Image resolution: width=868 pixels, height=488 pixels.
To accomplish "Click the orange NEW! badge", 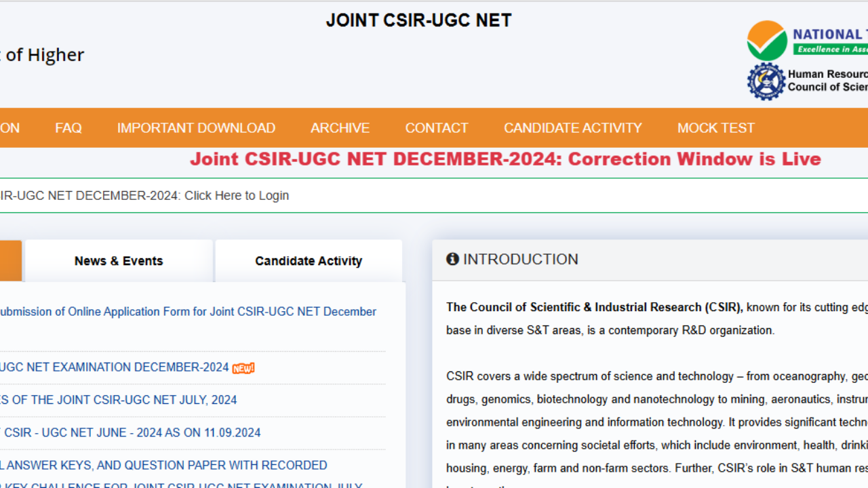I will pos(243,367).
